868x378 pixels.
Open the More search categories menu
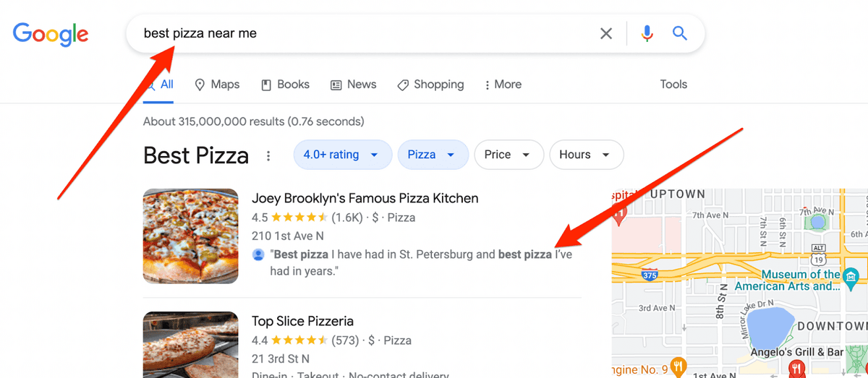(503, 85)
